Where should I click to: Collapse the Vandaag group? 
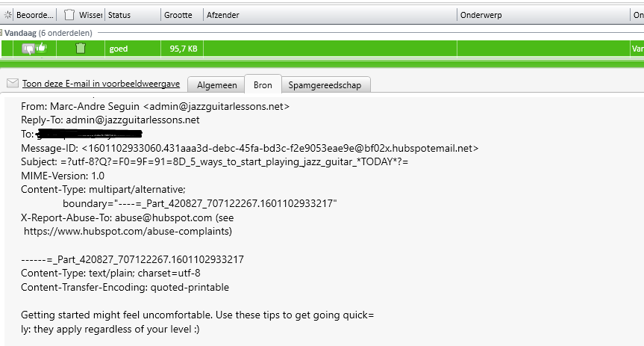1,33
